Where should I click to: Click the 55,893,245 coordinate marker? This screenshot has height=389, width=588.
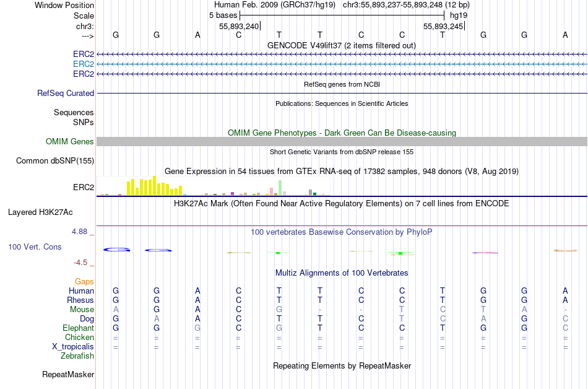tap(444, 26)
